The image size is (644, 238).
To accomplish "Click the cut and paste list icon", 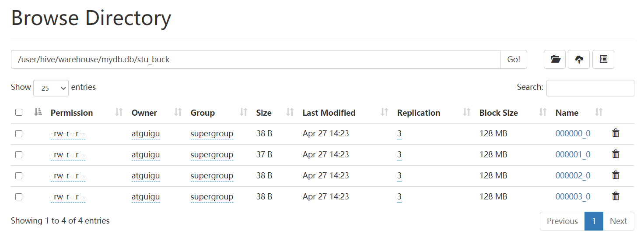I will [603, 60].
